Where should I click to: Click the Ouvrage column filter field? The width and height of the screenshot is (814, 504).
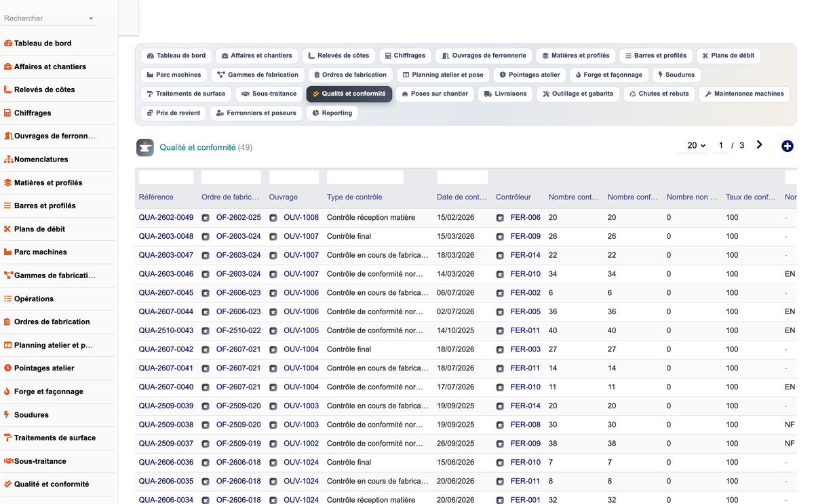pos(294,178)
